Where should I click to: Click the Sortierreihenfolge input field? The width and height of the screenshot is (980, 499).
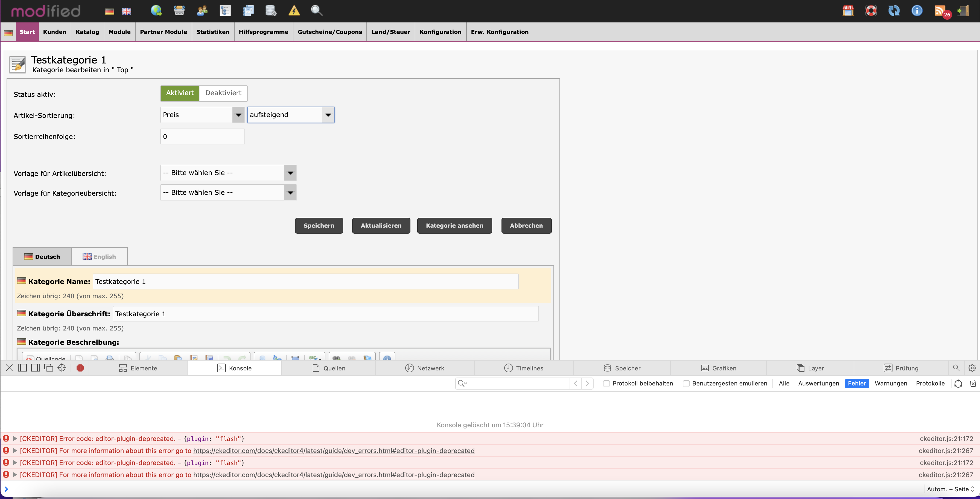[x=202, y=137]
